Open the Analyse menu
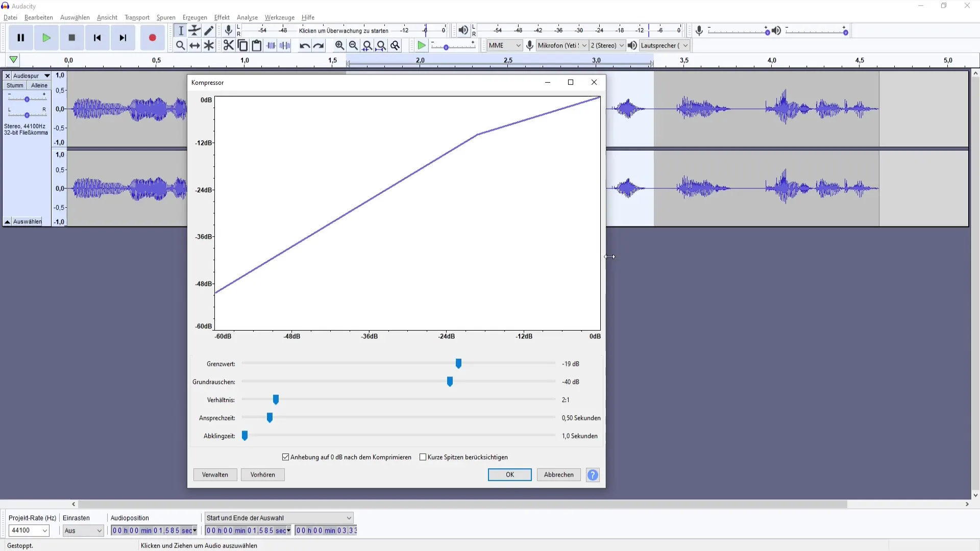The width and height of the screenshot is (980, 551). (x=247, y=17)
